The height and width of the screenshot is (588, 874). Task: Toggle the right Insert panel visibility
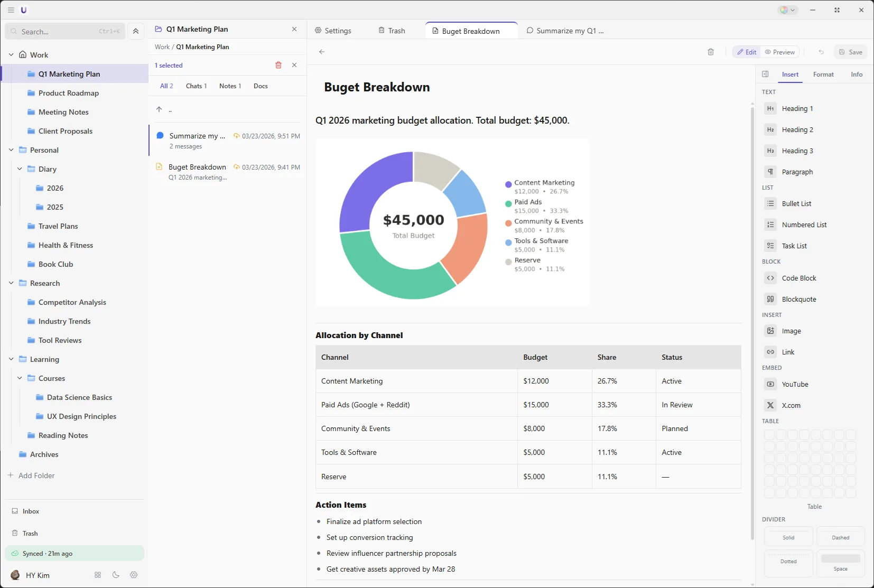click(765, 74)
